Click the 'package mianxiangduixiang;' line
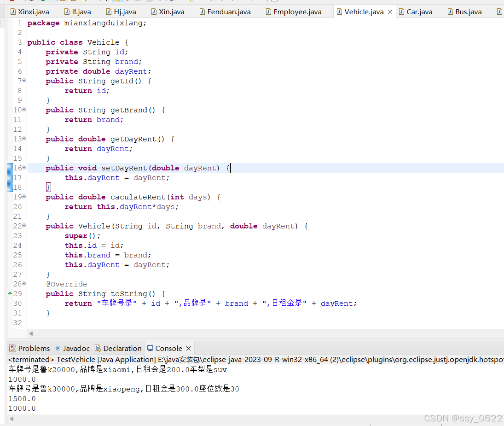This screenshot has height=426, width=504. (x=87, y=23)
